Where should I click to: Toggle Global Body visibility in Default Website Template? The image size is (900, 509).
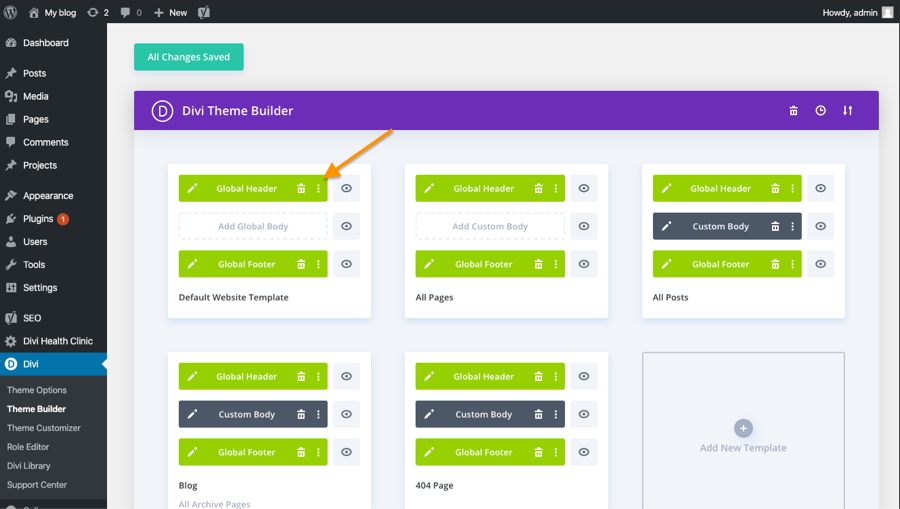[346, 226]
